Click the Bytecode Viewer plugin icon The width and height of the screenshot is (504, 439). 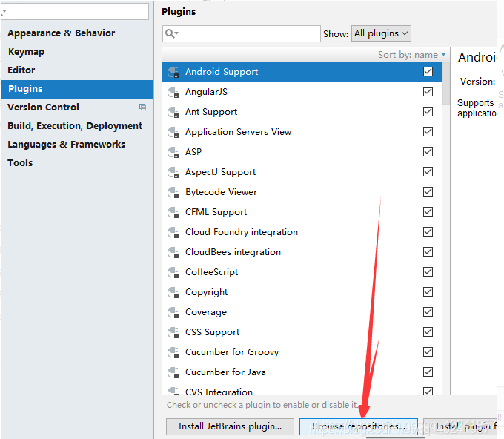pyautogui.click(x=173, y=192)
